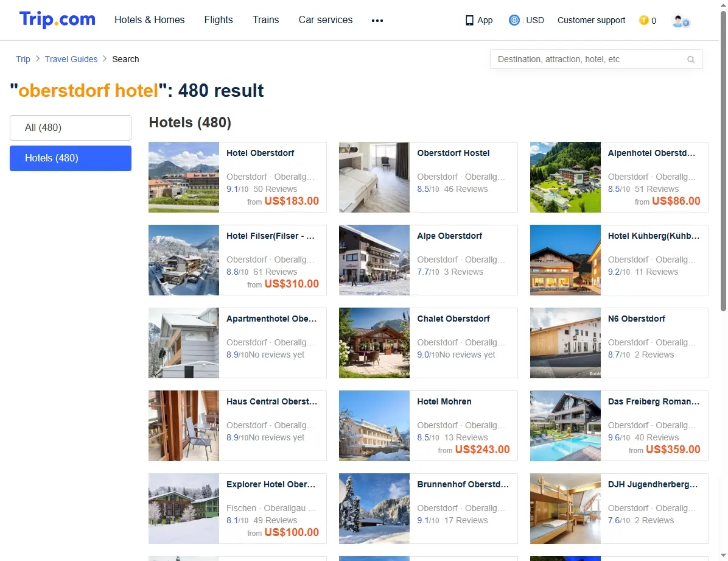Open Hotel Filser snowy photo
This screenshot has width=728, height=561.
[183, 260]
